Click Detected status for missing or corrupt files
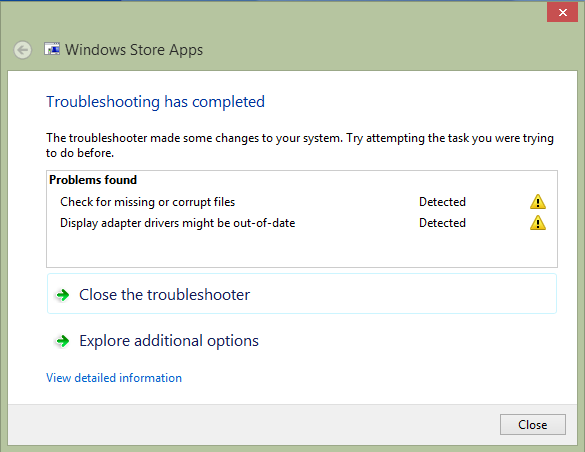The image size is (585, 452). [x=442, y=202]
